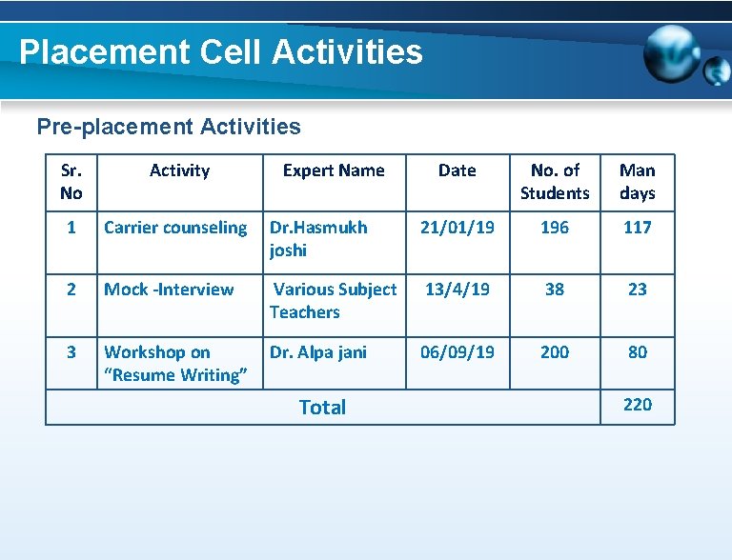The height and width of the screenshot is (560, 732).
Task: Click the date '21/01/19'
Action: pyautogui.click(x=457, y=228)
